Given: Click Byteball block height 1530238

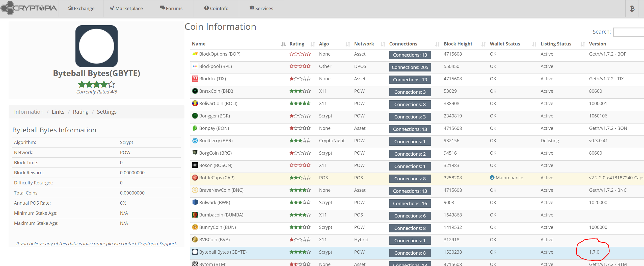Looking at the screenshot, I should pyautogui.click(x=453, y=252).
